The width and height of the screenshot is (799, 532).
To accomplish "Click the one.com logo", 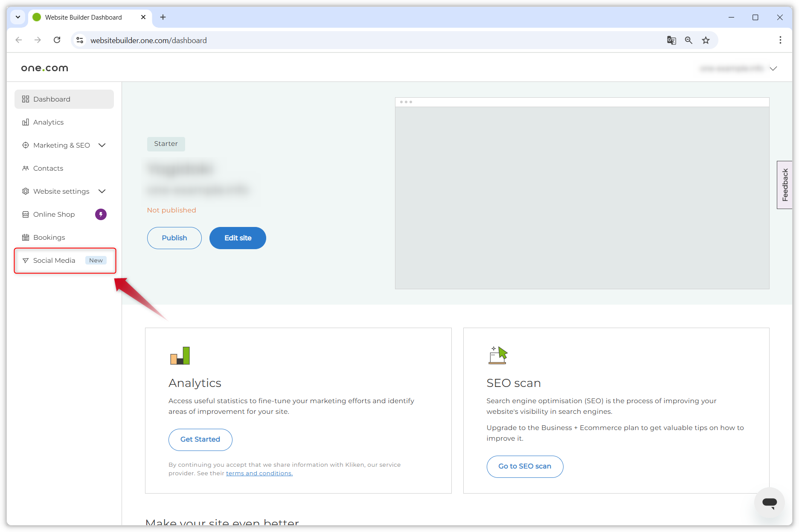I will point(45,68).
